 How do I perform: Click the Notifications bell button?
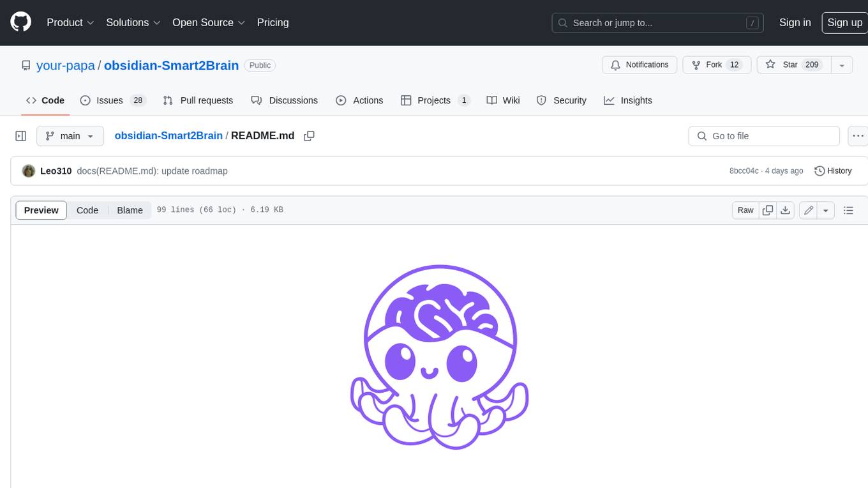[x=640, y=65]
